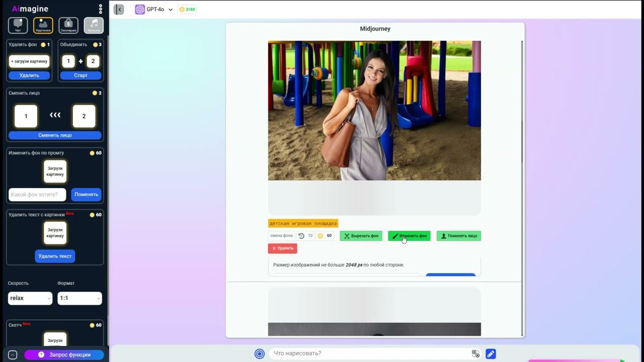Image resolution: width=644 pixels, height=362 pixels.
Task: Click the Старт button
Action: point(80,75)
